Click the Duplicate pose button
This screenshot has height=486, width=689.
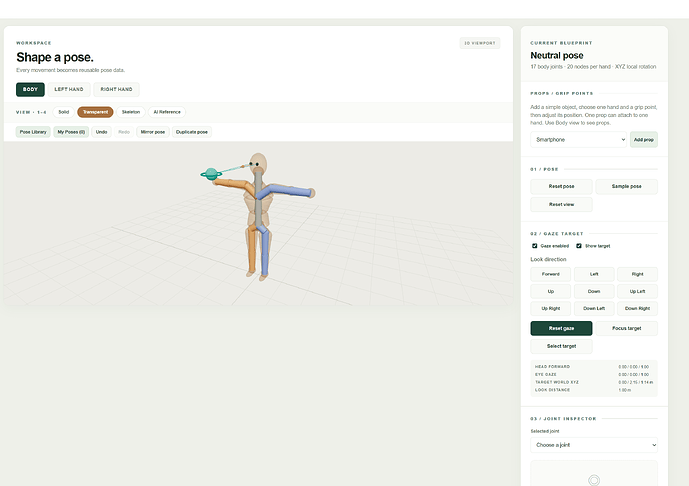pos(192,132)
